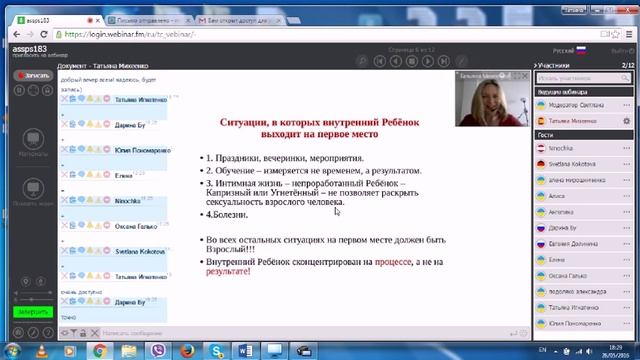Open options menu for Svetlana Kokotova in guests list
The width and height of the screenshot is (640, 360).
click(627, 164)
